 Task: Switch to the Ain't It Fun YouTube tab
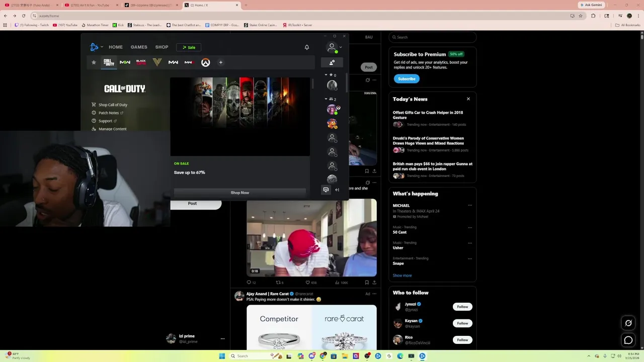pos(91,5)
